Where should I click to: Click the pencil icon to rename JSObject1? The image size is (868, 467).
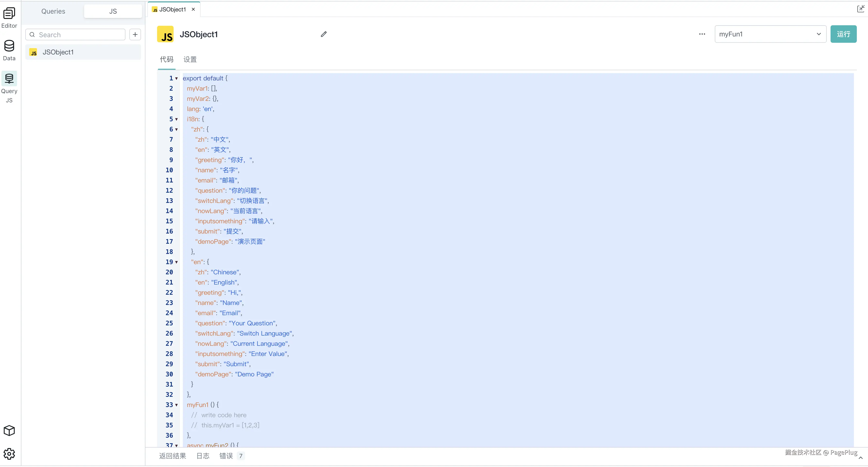(323, 34)
